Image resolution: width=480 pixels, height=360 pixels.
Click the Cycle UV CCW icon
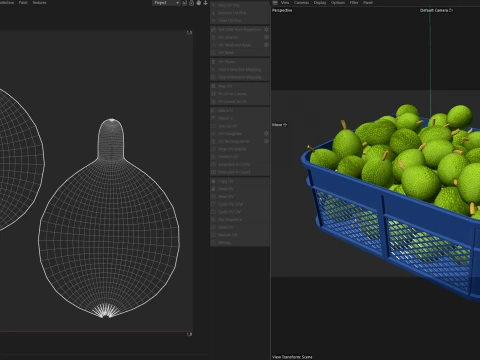214,204
